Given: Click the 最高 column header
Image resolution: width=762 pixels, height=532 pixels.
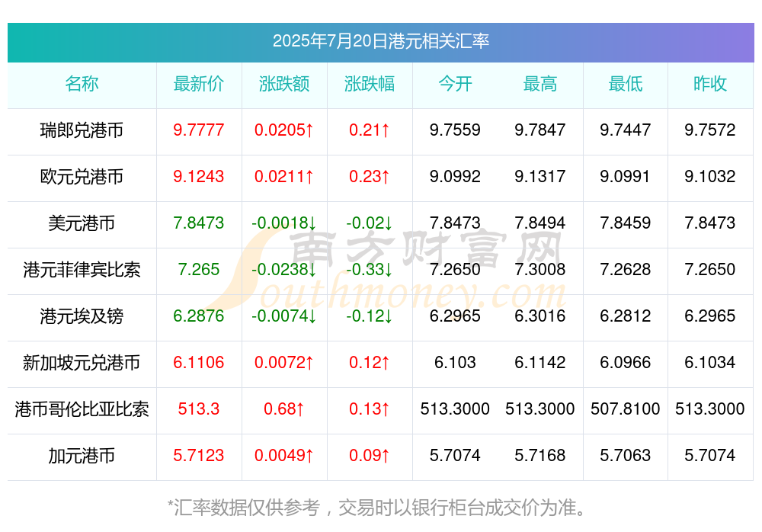Looking at the screenshot, I should pyautogui.click(x=540, y=84).
